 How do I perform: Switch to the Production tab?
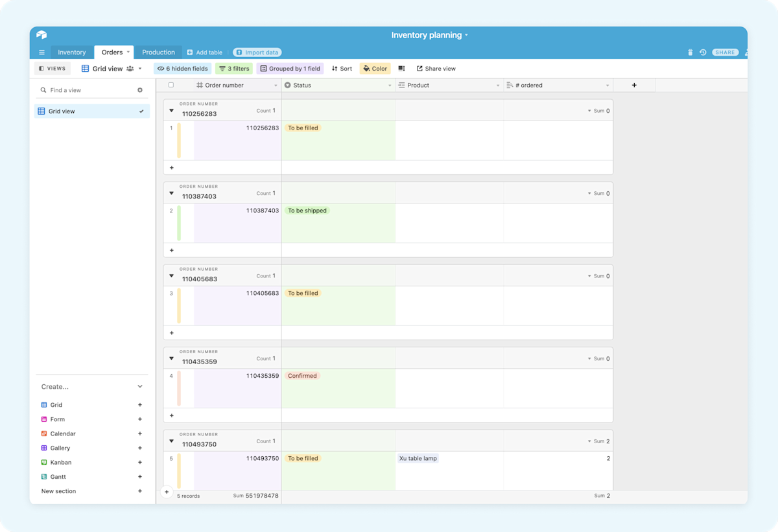[x=158, y=52]
